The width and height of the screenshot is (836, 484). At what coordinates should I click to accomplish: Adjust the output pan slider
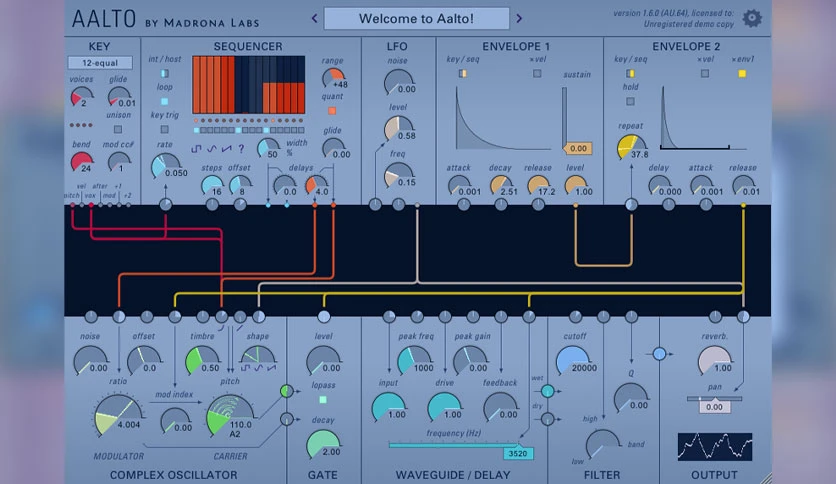714,399
